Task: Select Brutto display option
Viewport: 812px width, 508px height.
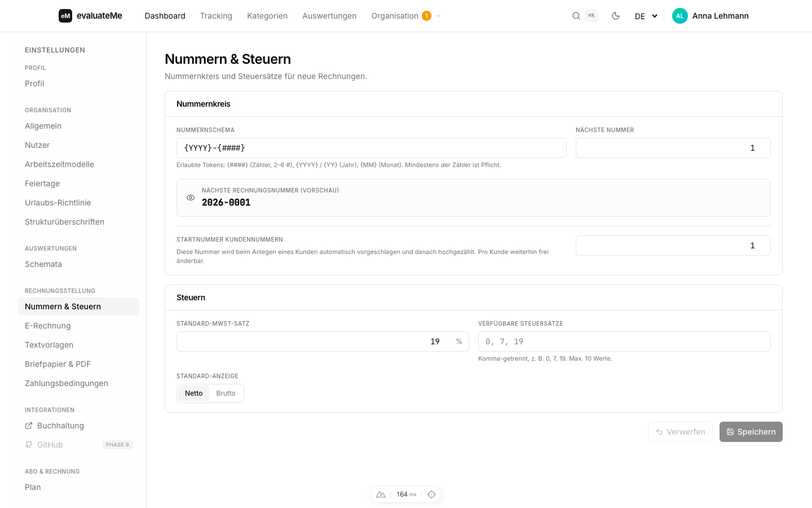Action: (x=226, y=393)
